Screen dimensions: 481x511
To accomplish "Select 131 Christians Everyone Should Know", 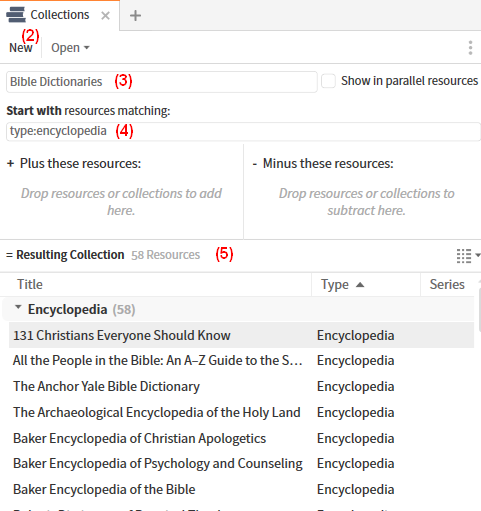I will pos(241,335).
